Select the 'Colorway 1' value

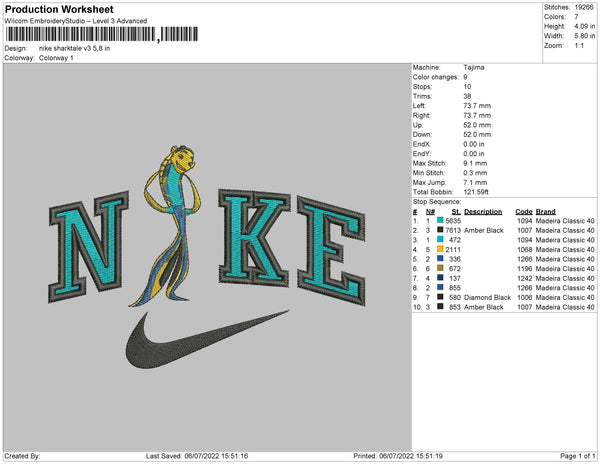pos(56,58)
